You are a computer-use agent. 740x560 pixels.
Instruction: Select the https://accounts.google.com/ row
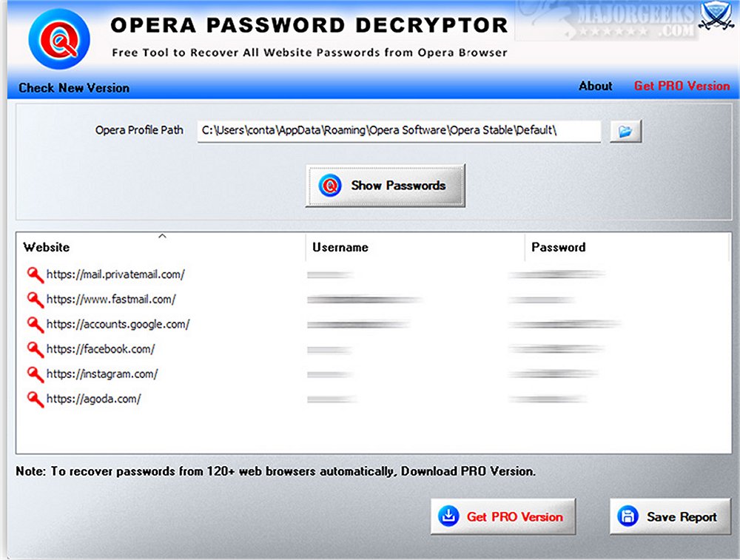pyautogui.click(x=373, y=325)
